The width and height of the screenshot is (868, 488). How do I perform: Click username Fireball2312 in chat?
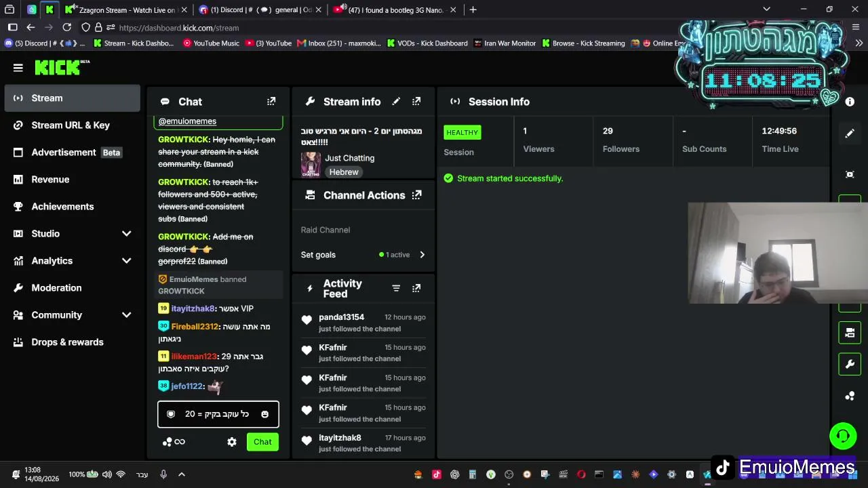[x=195, y=327]
